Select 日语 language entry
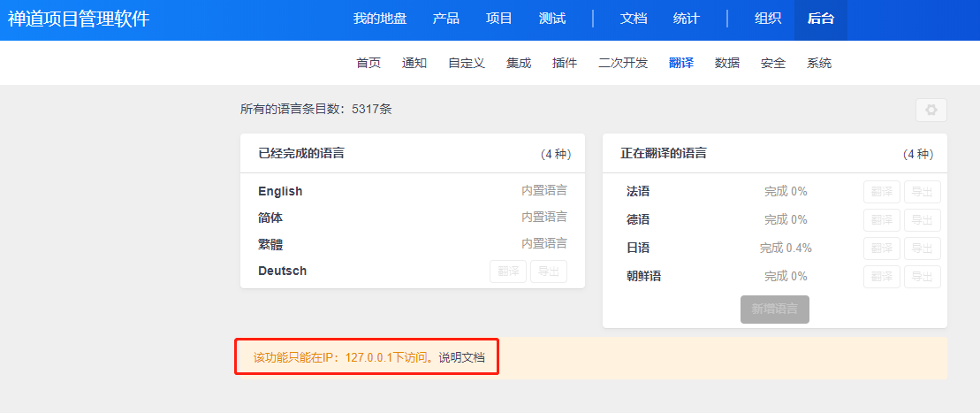Screen dimensions: 980x413 pos(638,248)
